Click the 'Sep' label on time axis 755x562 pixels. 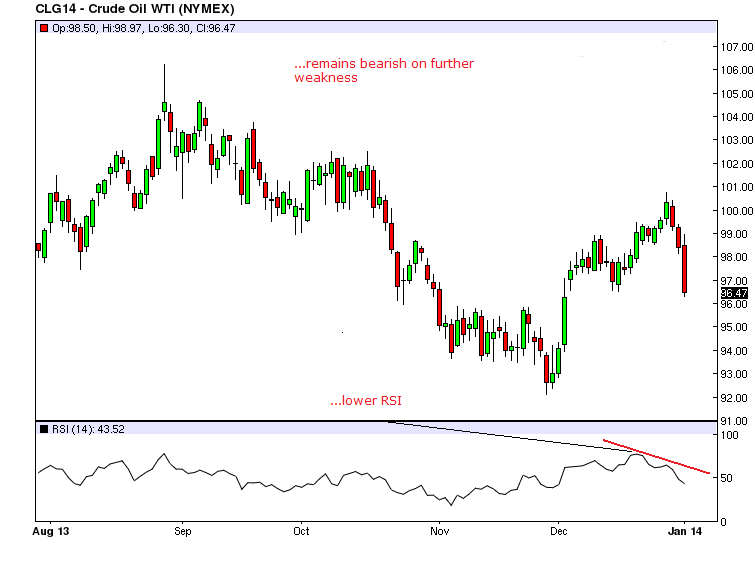click(183, 535)
